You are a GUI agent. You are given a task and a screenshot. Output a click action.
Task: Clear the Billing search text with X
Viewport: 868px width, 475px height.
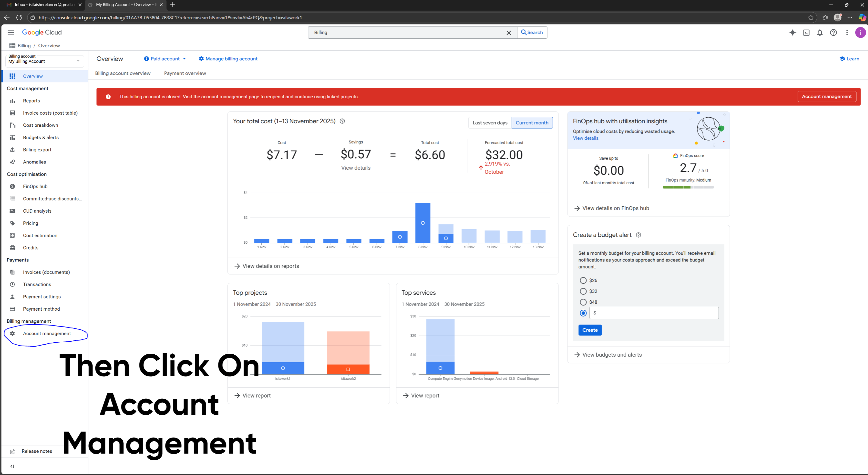[x=509, y=32]
